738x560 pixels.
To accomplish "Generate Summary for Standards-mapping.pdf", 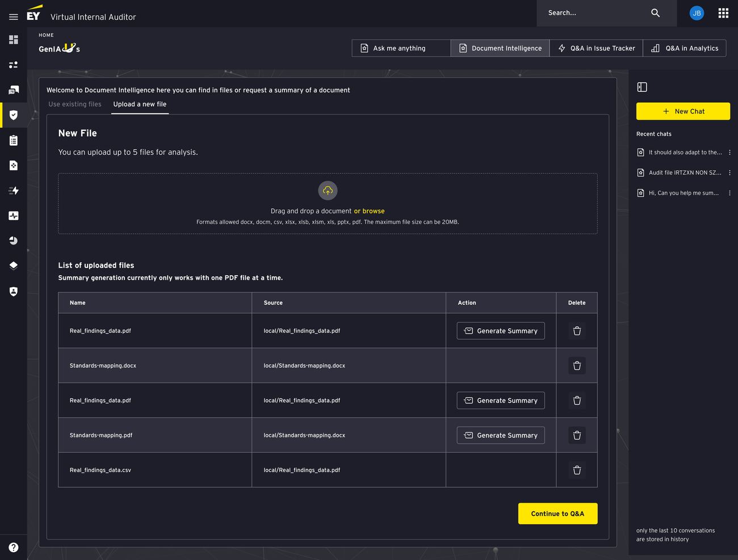I will point(501,435).
